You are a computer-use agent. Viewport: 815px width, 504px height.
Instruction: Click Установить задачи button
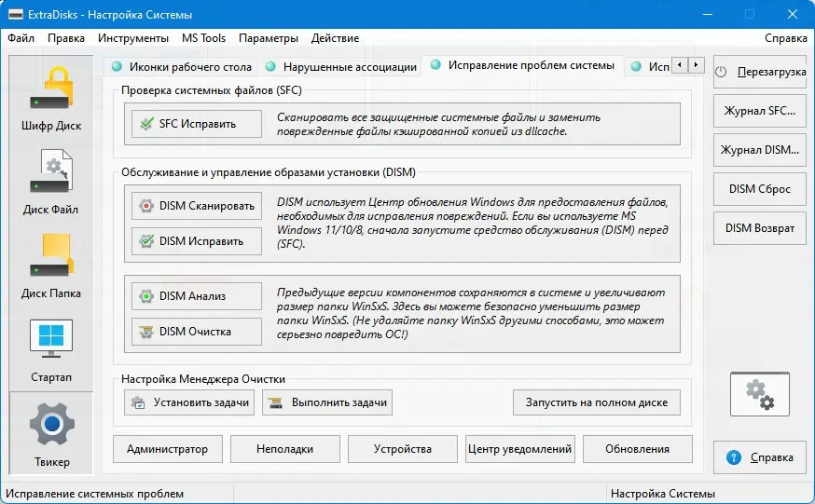[x=190, y=402]
